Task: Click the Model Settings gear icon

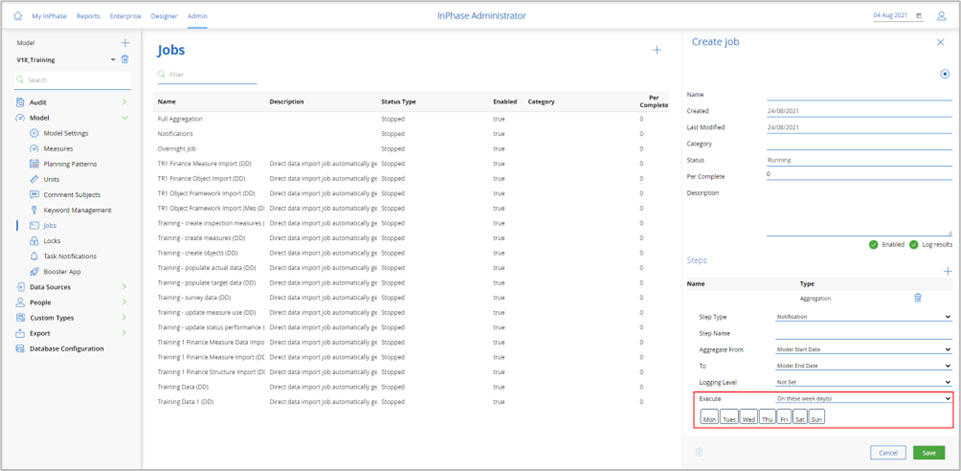Action: tap(34, 133)
